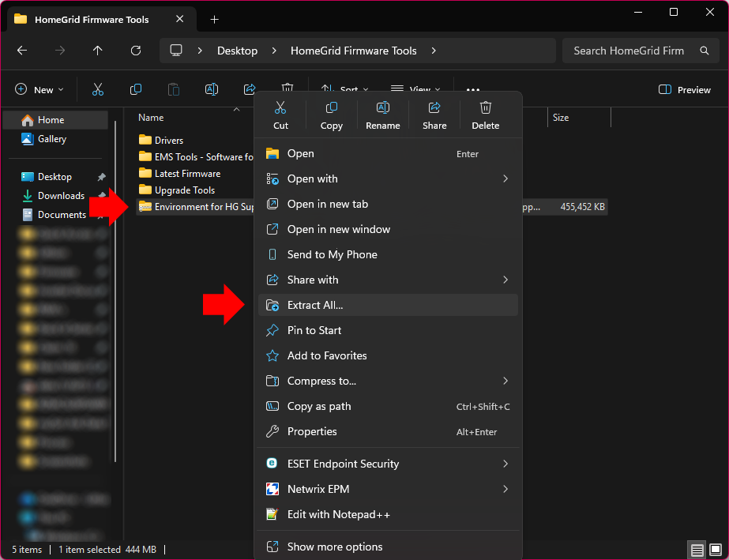Click Delete icon in context menu
Image resolution: width=729 pixels, height=560 pixels.
pos(486,115)
